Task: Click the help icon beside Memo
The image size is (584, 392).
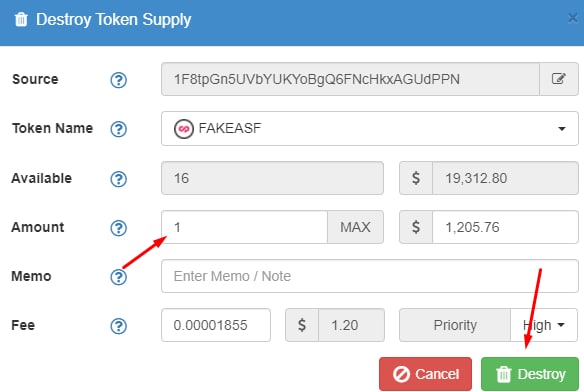Action: pos(118,277)
